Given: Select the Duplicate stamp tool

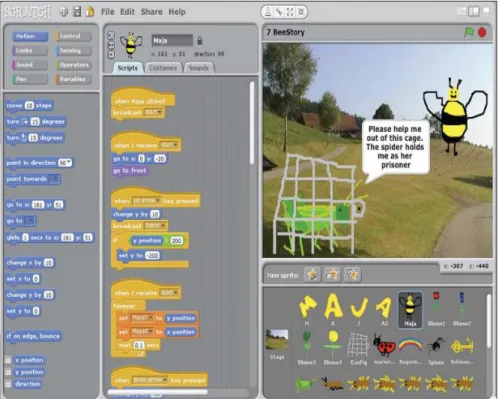Looking at the screenshot, I should (x=268, y=12).
